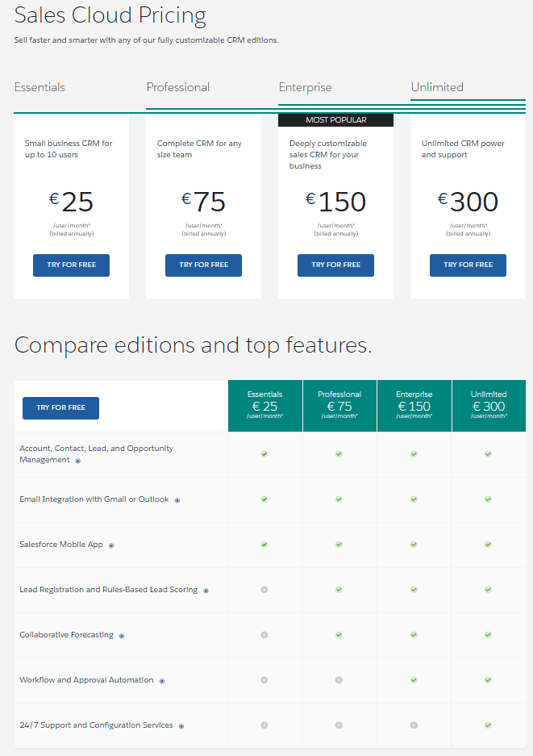The image size is (533, 756).
Task: Click Unlimited checkmark for 24/7 Support row
Action: coord(488,725)
